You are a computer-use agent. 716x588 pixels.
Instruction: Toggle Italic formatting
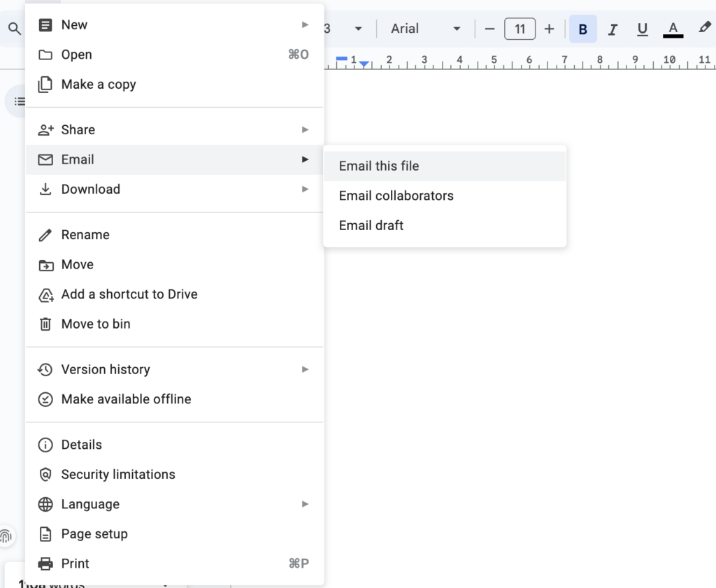(613, 29)
